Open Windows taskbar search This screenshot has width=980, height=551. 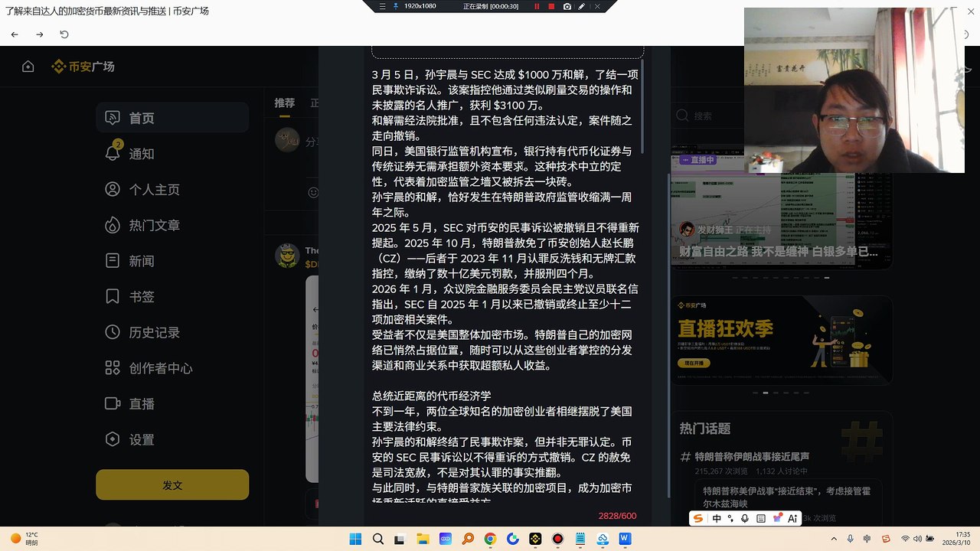coord(377,539)
